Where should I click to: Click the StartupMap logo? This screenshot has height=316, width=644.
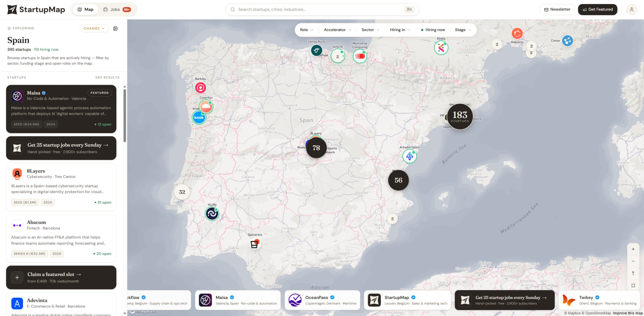(36, 9)
